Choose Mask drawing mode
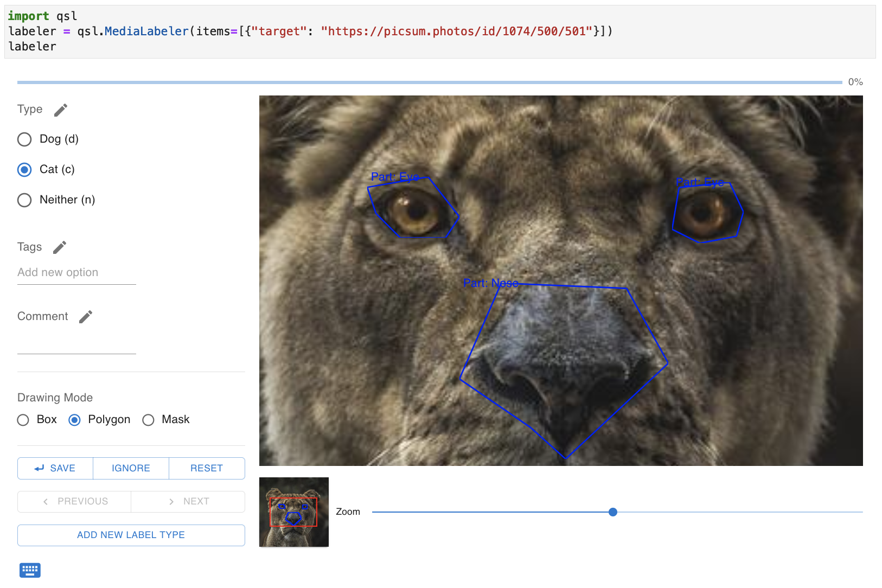The width and height of the screenshot is (882, 588). point(148,420)
